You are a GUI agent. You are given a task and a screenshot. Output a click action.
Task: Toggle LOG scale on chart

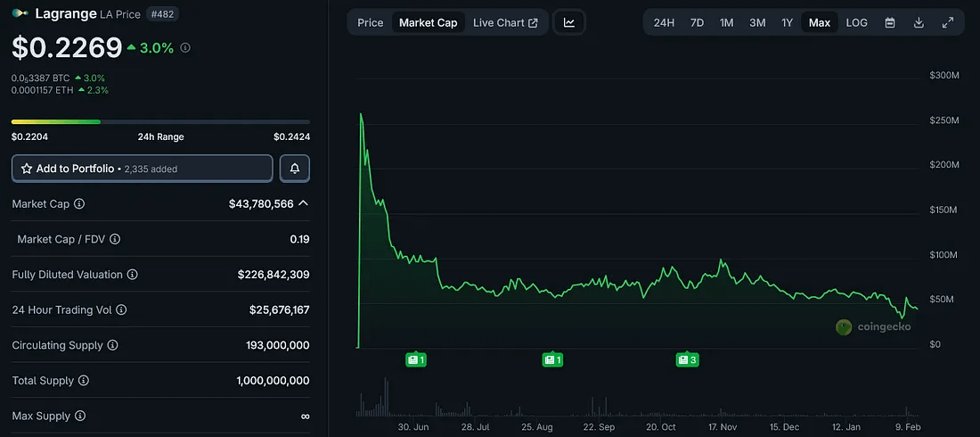[857, 22]
